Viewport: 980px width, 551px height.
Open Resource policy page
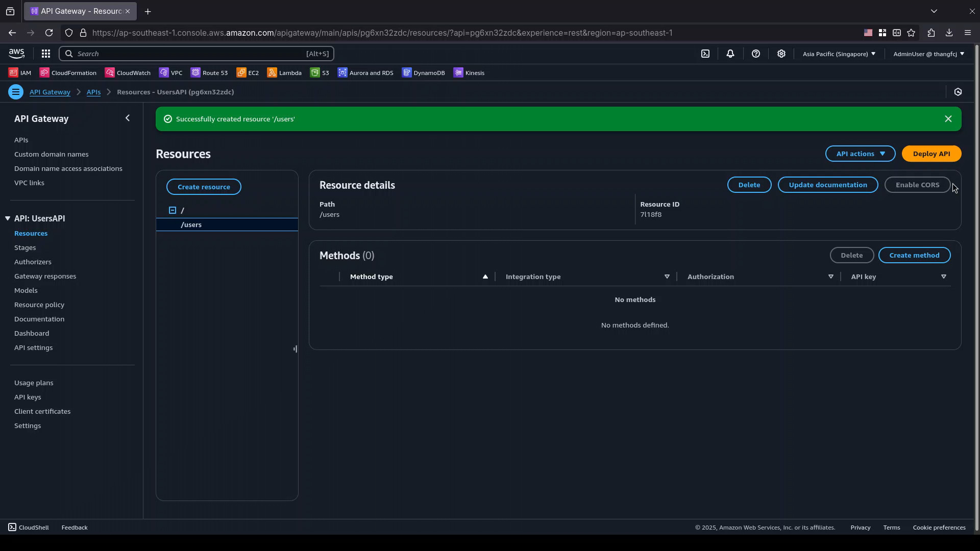(x=39, y=305)
